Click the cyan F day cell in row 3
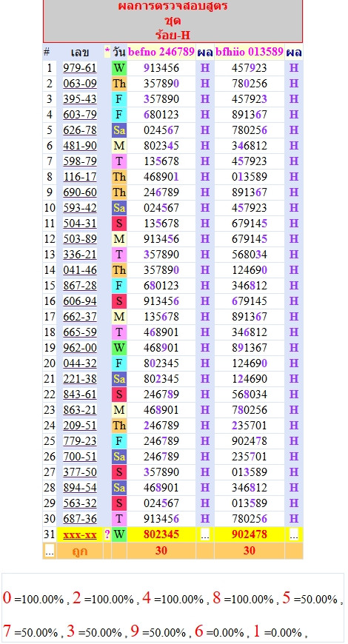The image size is (348, 644). pyautogui.click(x=119, y=99)
